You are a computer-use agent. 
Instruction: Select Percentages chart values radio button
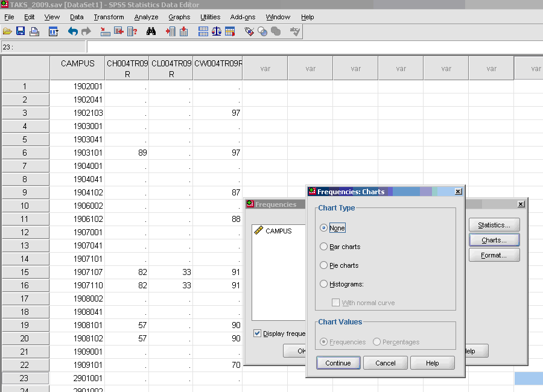pyautogui.click(x=376, y=342)
